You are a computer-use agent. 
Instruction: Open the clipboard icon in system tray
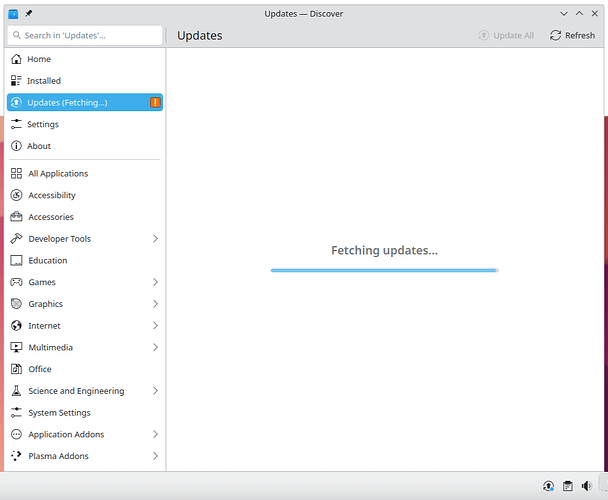pyautogui.click(x=568, y=486)
